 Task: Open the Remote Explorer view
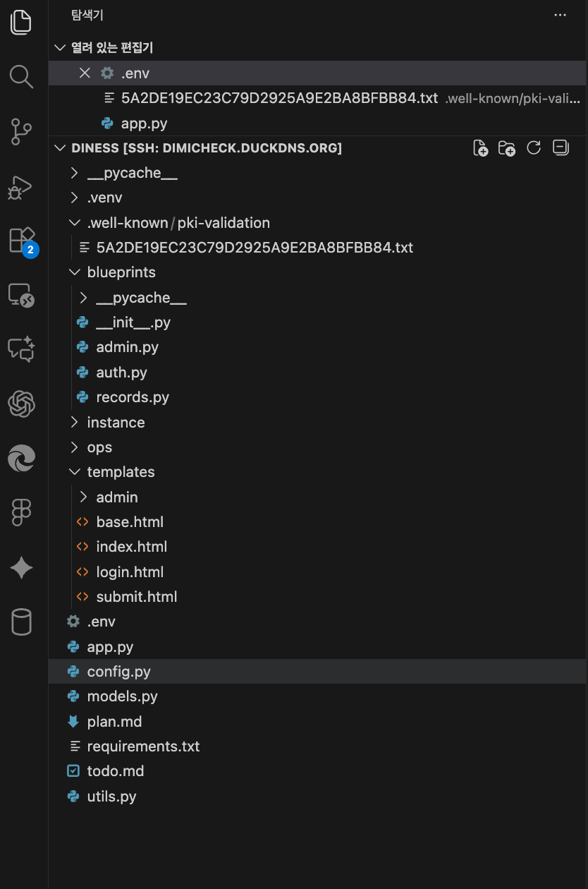point(21,295)
